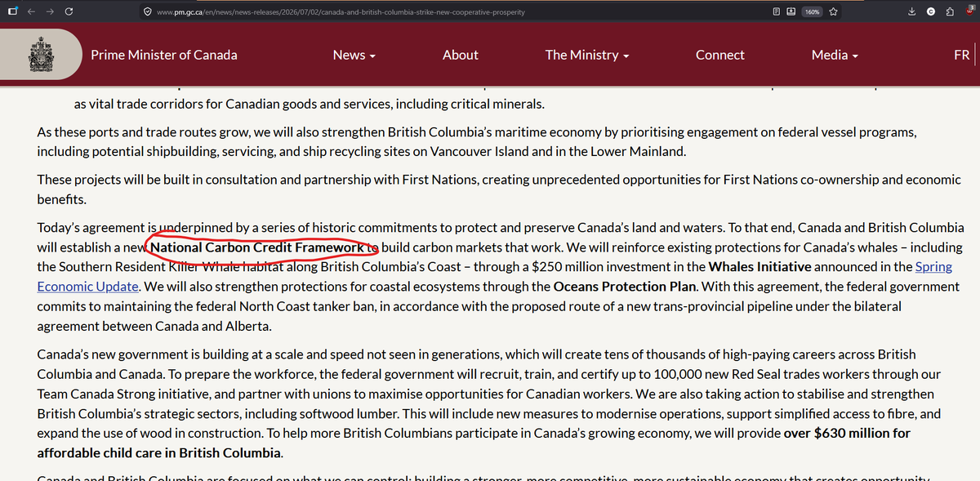980x481 pixels.
Task: Click bold text 'Oceans Protection Plan'
Action: coord(625,287)
